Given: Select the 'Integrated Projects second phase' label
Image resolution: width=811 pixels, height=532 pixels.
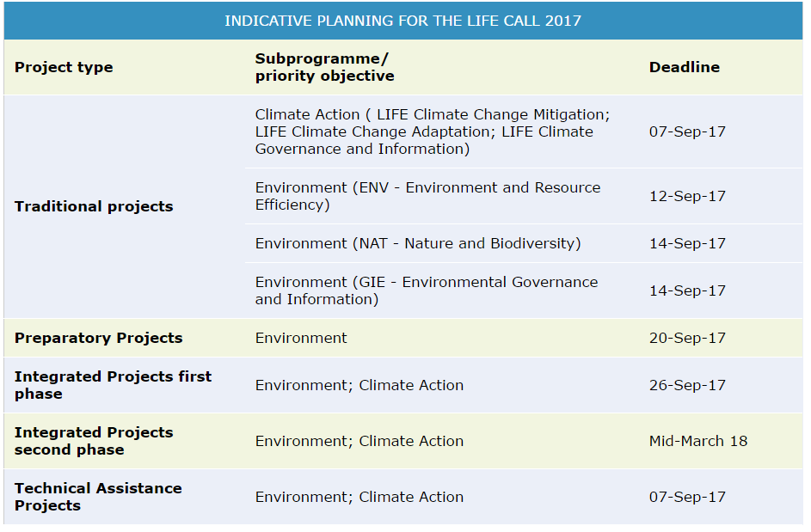Looking at the screenshot, I should 94,441.
